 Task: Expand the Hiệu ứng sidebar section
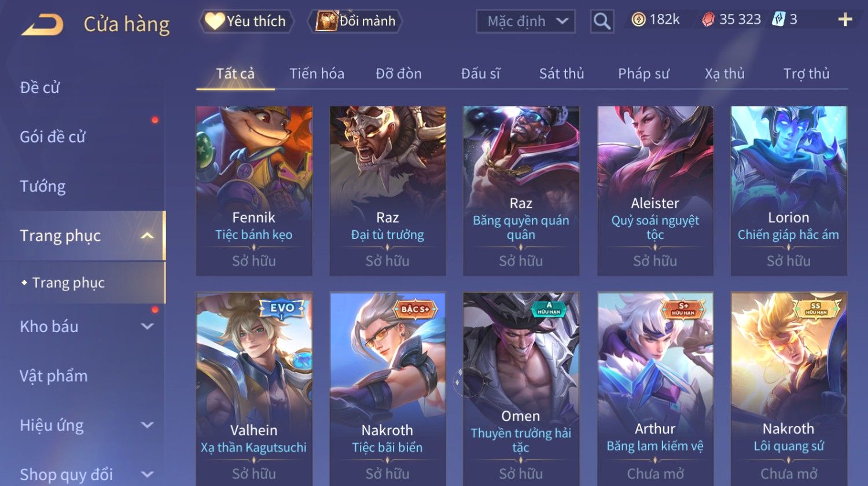click(x=148, y=425)
